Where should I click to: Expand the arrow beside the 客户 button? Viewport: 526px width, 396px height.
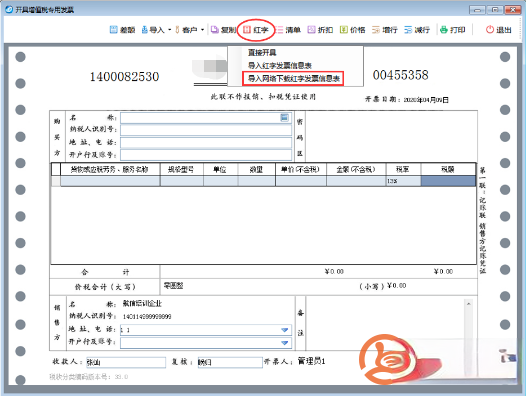click(202, 30)
